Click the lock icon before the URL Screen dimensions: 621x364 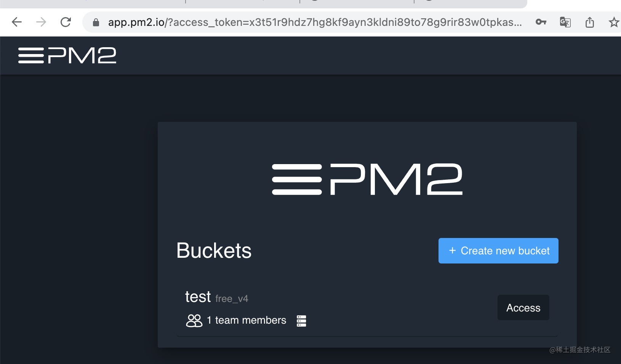[x=96, y=22]
